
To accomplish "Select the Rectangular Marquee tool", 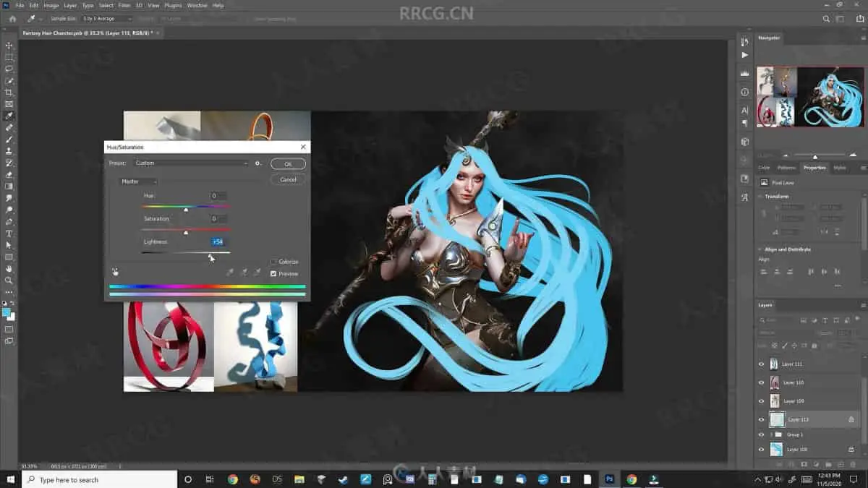I will [9, 57].
